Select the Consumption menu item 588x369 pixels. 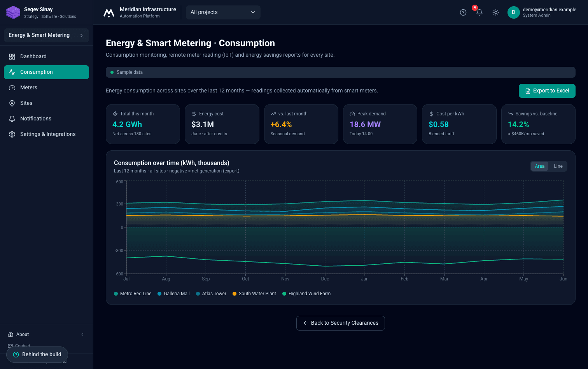(x=46, y=72)
